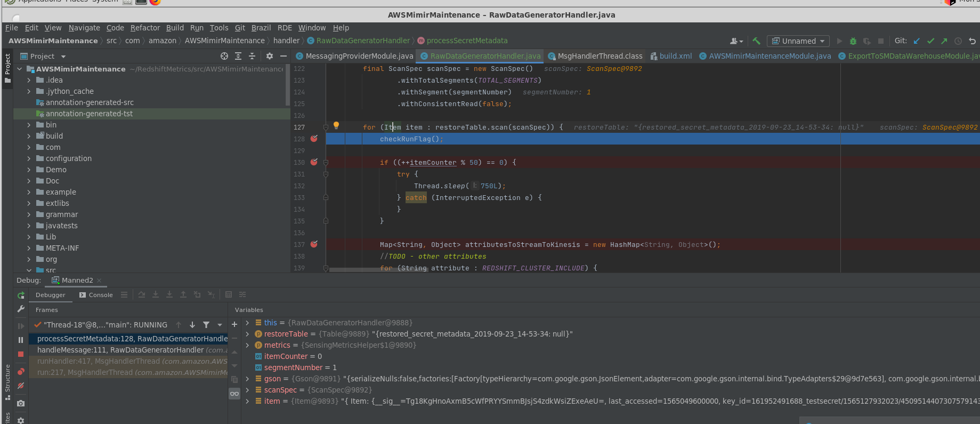Push commits with the green Git arrow

click(944, 41)
